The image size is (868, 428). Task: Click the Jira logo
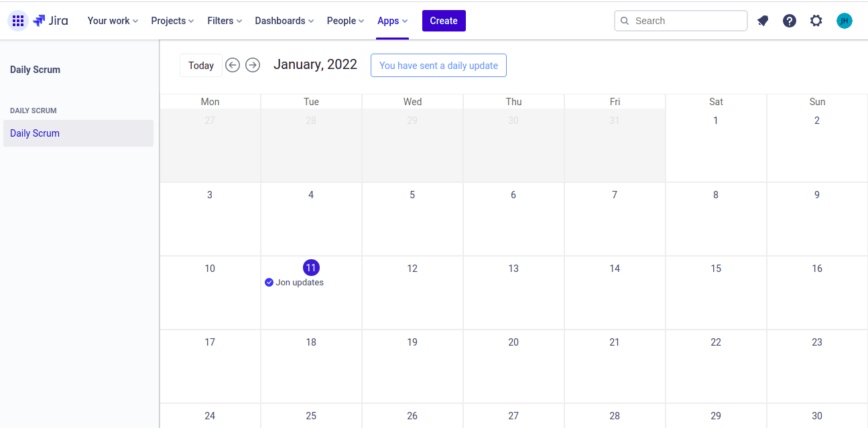(x=50, y=21)
